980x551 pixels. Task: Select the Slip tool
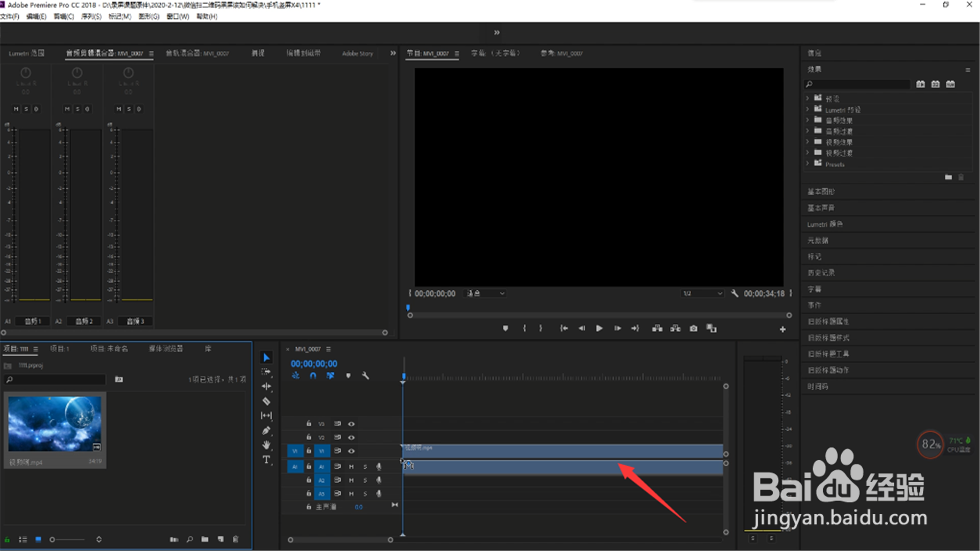(x=266, y=415)
